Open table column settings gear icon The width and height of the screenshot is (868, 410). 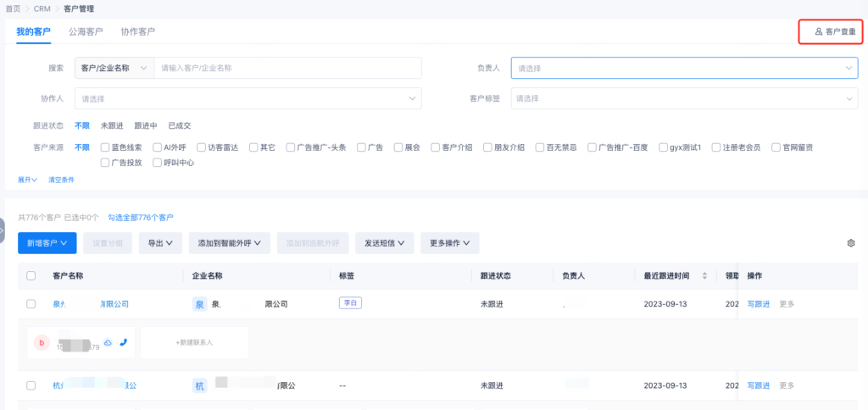851,243
